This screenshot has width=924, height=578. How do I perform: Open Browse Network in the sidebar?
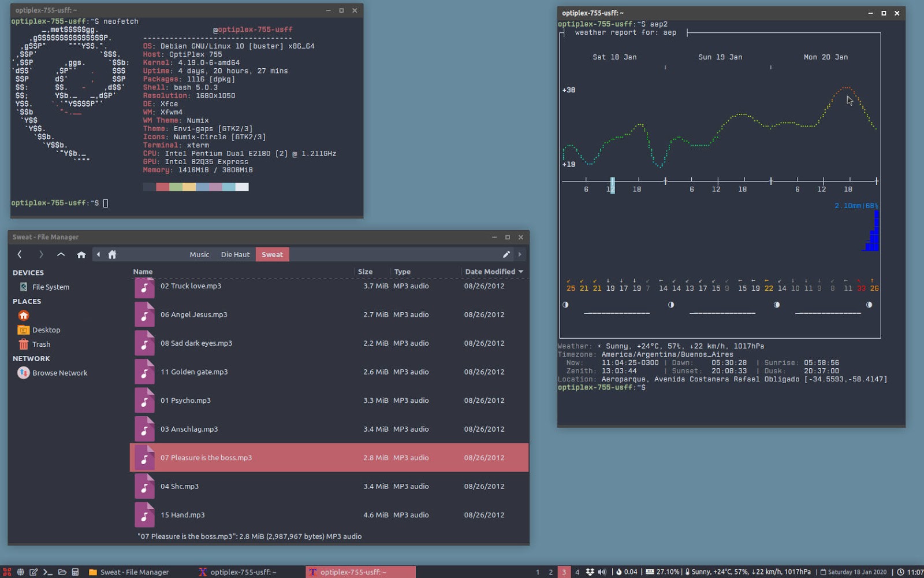tap(59, 372)
